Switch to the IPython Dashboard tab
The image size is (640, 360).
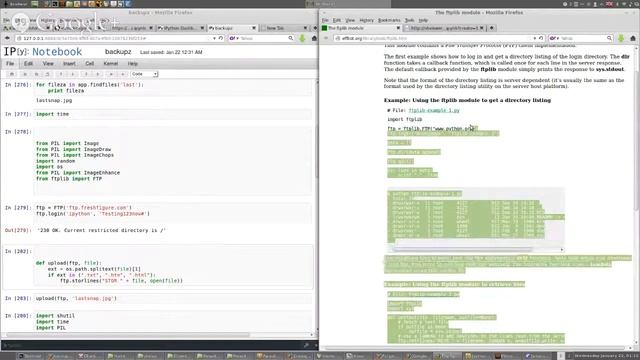[x=181, y=28]
